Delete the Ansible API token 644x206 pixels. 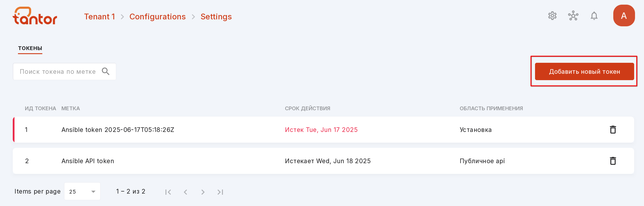(x=613, y=161)
